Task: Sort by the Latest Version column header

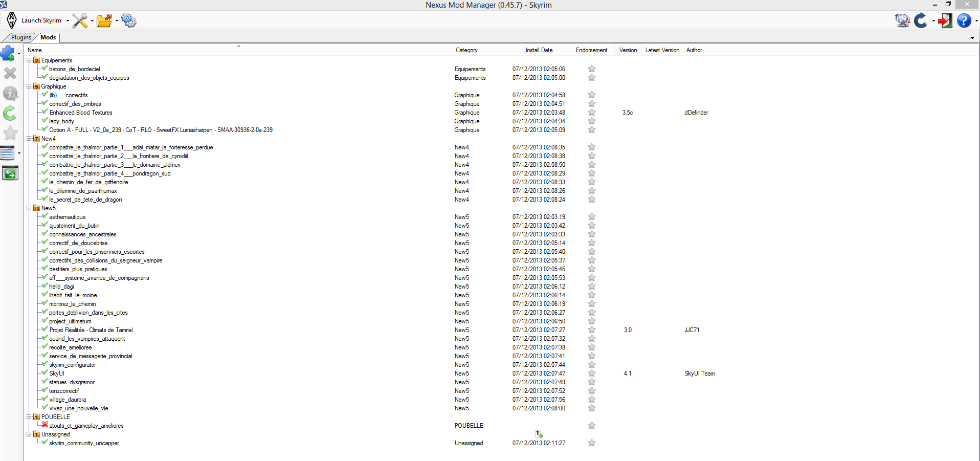Action: (x=662, y=50)
